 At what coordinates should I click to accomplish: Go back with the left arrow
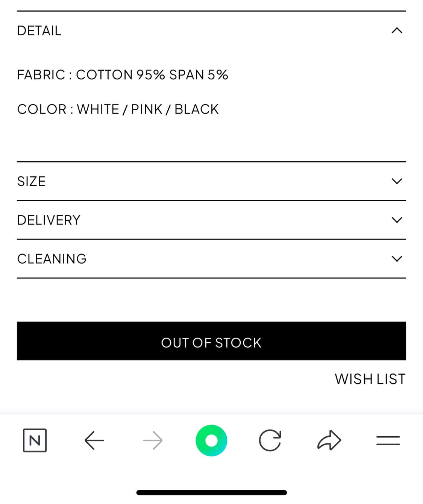pyautogui.click(x=94, y=440)
